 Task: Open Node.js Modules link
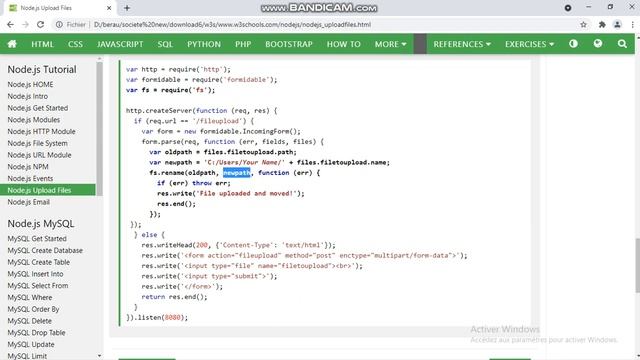pos(33,120)
